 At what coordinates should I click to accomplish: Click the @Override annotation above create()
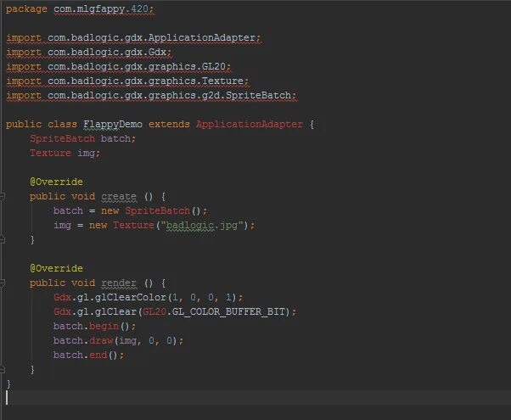point(56,182)
